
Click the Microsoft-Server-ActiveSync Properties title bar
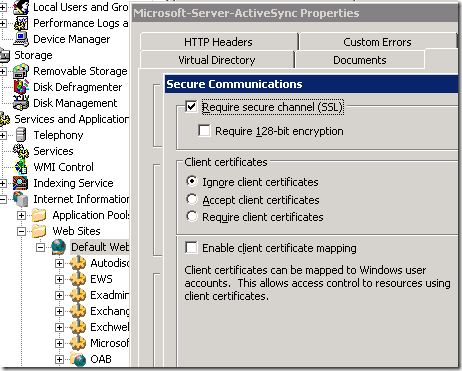point(295,13)
